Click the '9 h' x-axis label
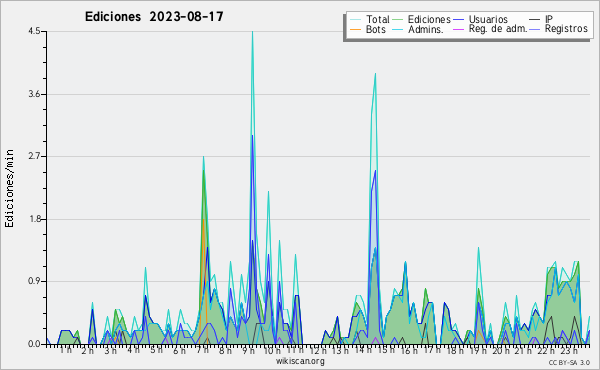The height and width of the screenshot is (370, 600). coord(248,351)
